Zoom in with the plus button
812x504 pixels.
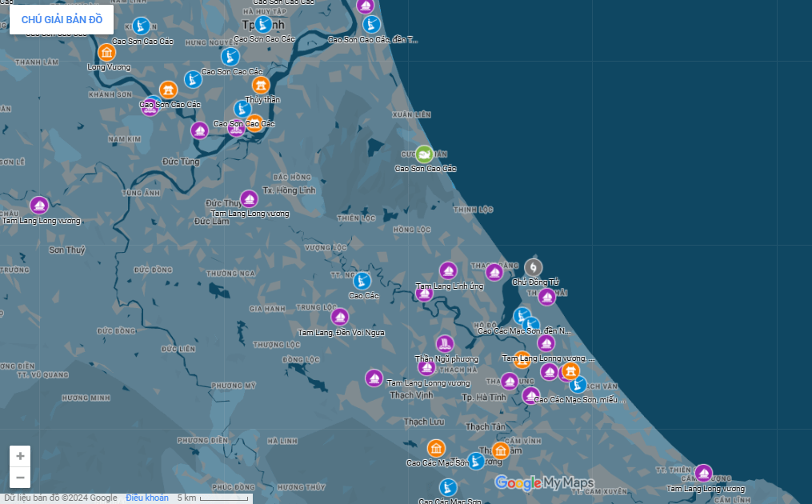(x=20, y=456)
